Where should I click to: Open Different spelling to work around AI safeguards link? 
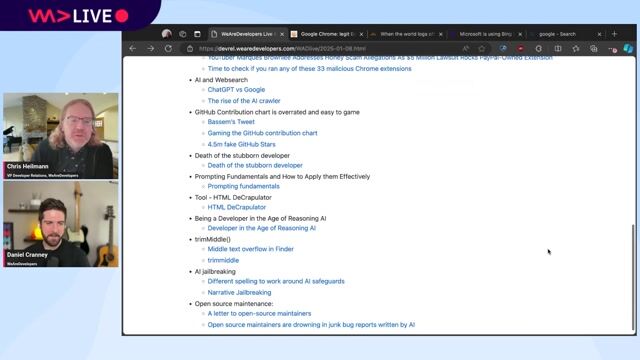pyautogui.click(x=276, y=281)
